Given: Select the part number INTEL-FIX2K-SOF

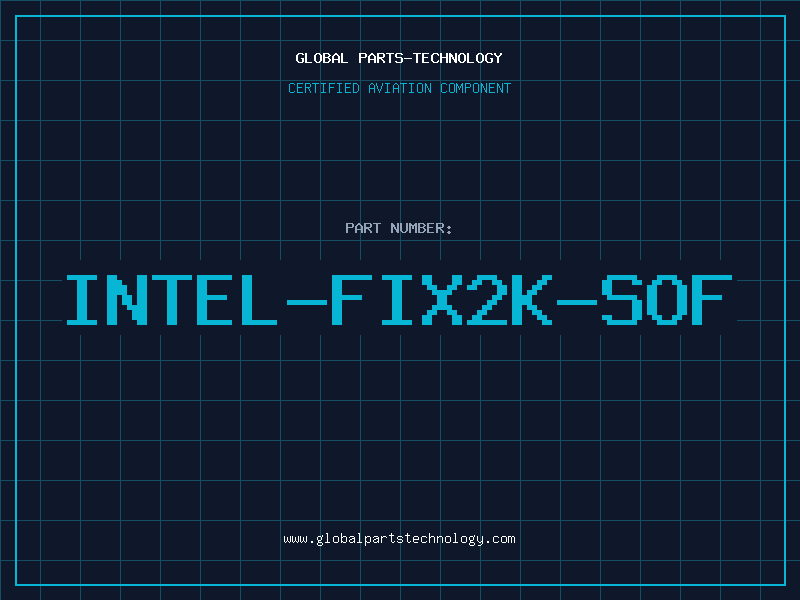Looking at the screenshot, I should pyautogui.click(x=399, y=300).
